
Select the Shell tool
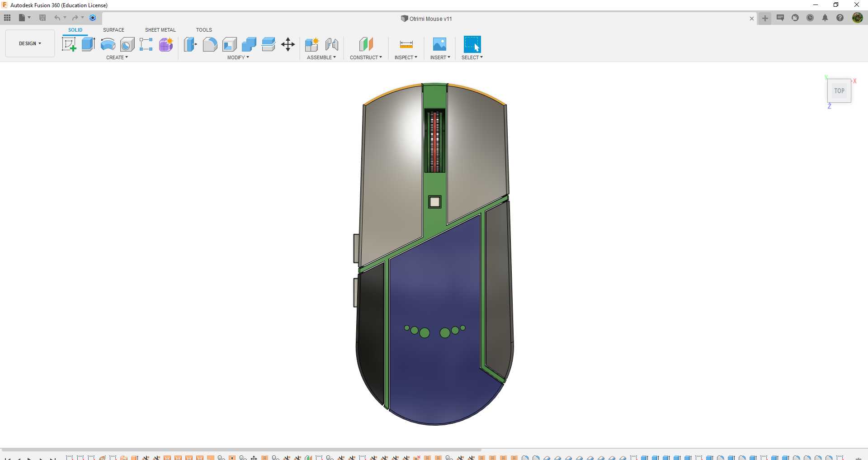(x=230, y=44)
